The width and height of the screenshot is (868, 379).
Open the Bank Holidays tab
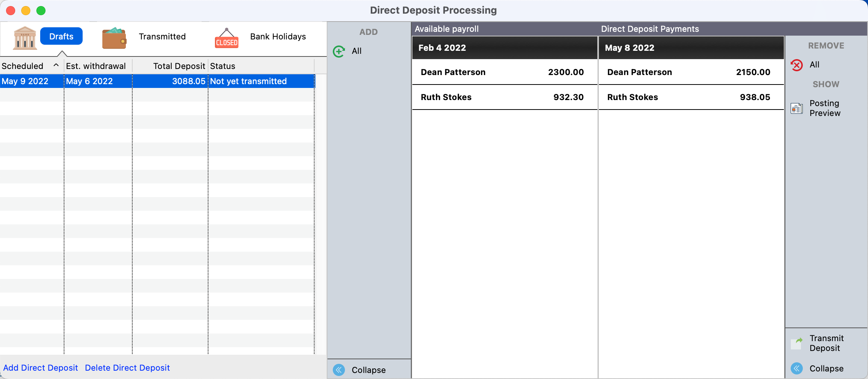278,36
